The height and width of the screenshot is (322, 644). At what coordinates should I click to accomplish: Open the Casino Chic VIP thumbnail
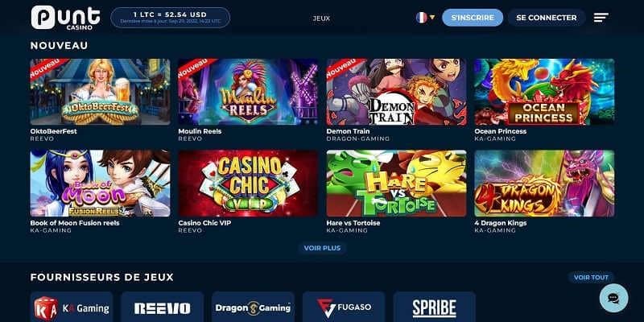coord(248,184)
